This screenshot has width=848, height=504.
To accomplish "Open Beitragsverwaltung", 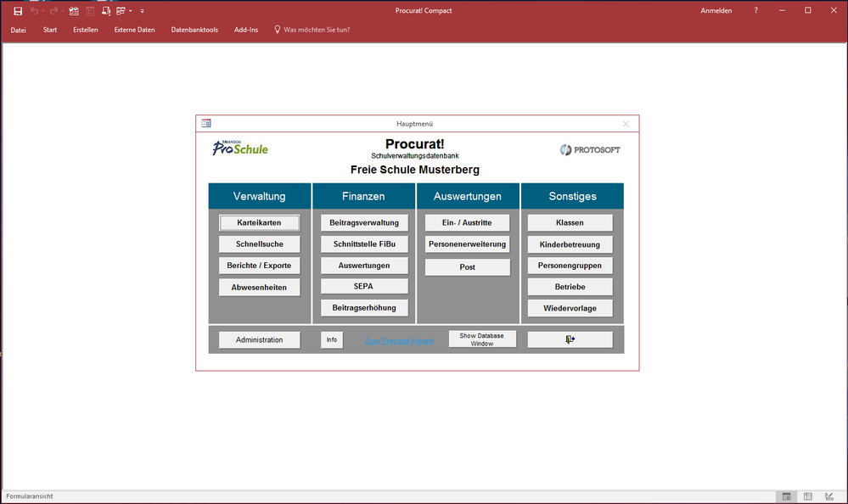I will click(x=364, y=223).
